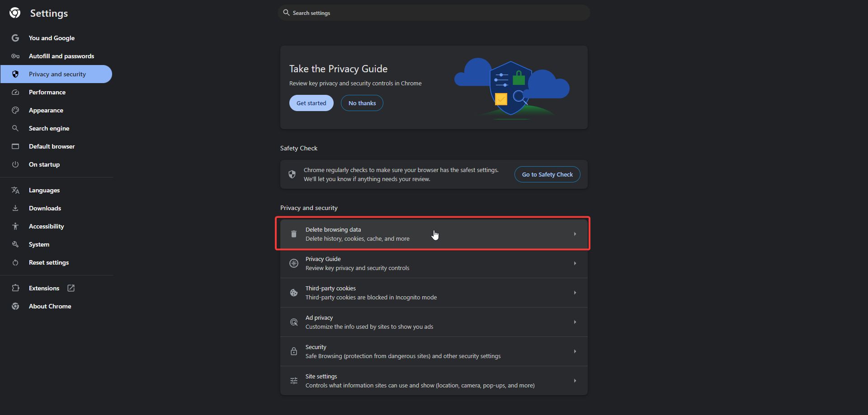Click the download arrow icon for Downloads

15,208
